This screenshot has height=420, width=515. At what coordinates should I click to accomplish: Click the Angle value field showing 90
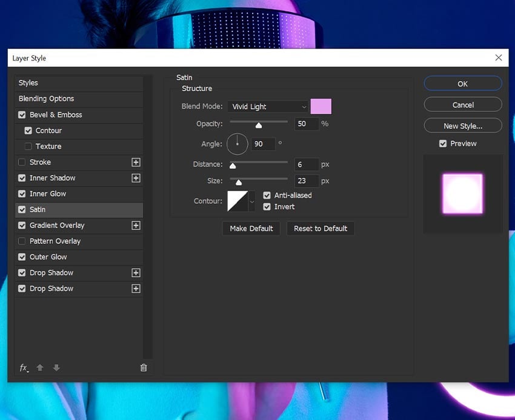tap(263, 144)
